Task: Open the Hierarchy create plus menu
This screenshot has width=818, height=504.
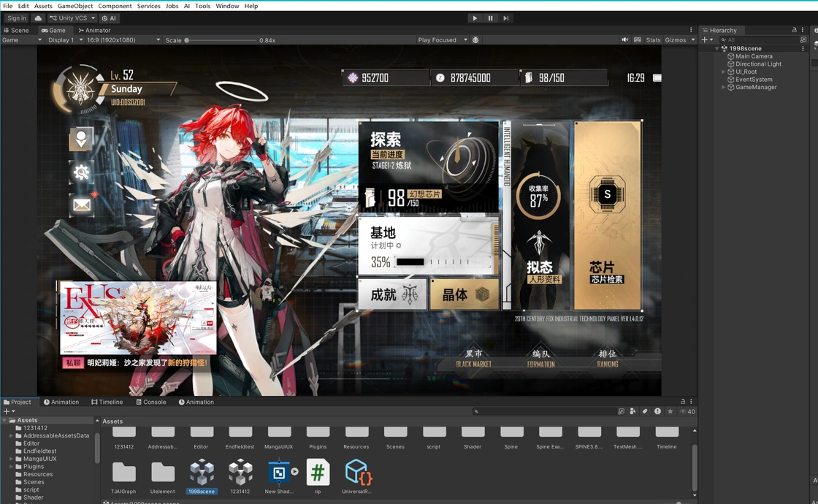Action: tap(708, 39)
